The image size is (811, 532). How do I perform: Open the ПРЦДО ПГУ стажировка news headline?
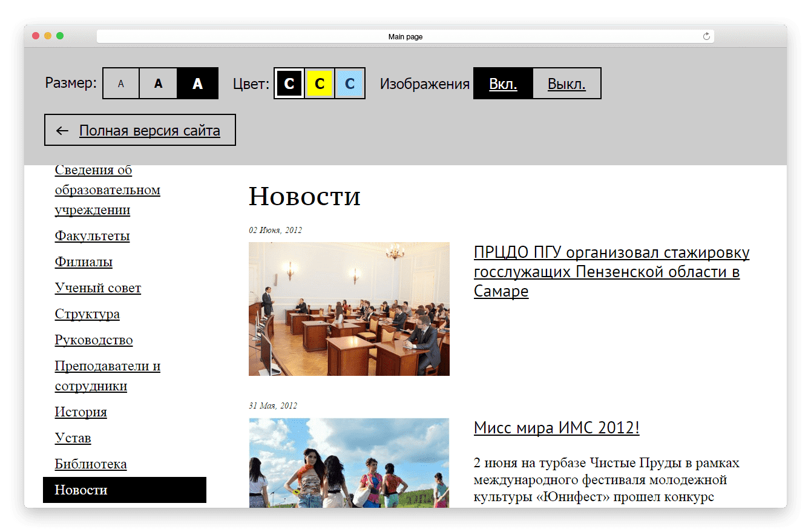pyautogui.click(x=611, y=272)
